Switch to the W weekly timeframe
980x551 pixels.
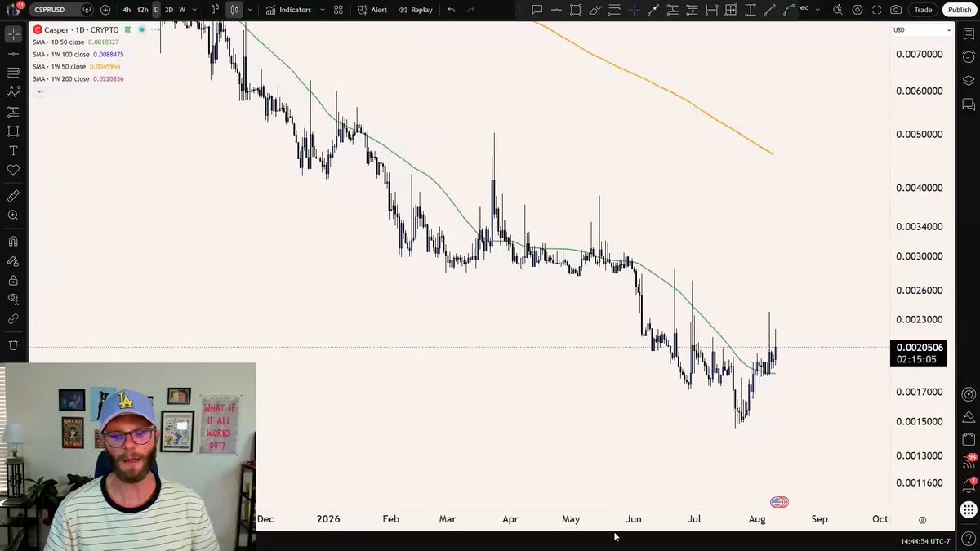pyautogui.click(x=181, y=10)
